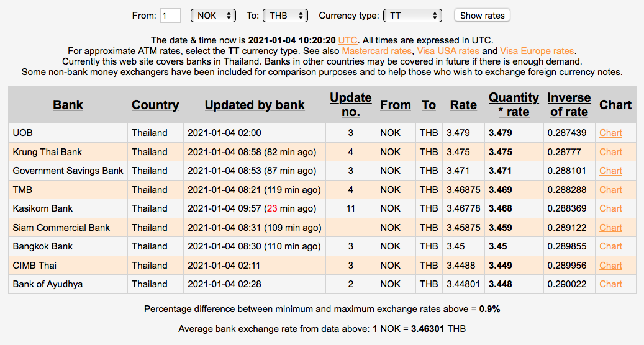Sort by the Country column header

(x=155, y=105)
